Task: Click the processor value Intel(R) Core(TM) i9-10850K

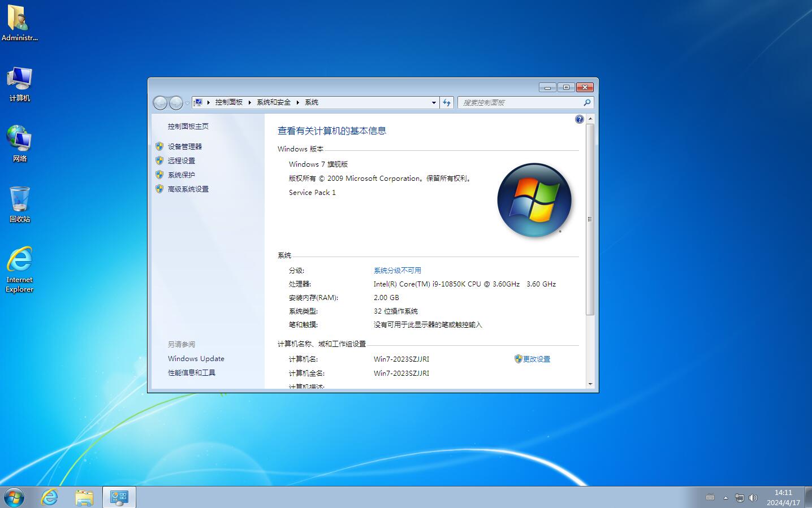Action: coord(465,284)
